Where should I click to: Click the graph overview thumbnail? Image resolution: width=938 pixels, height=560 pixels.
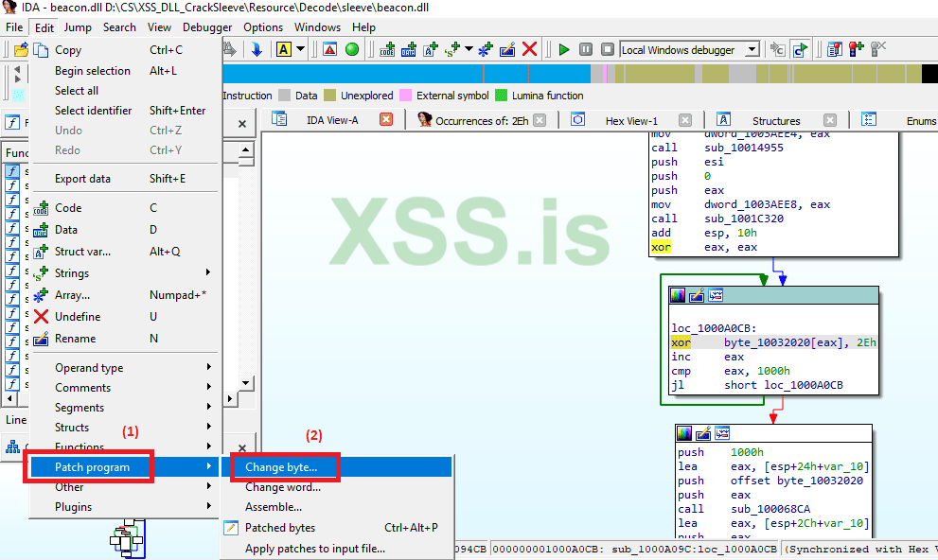click(127, 538)
